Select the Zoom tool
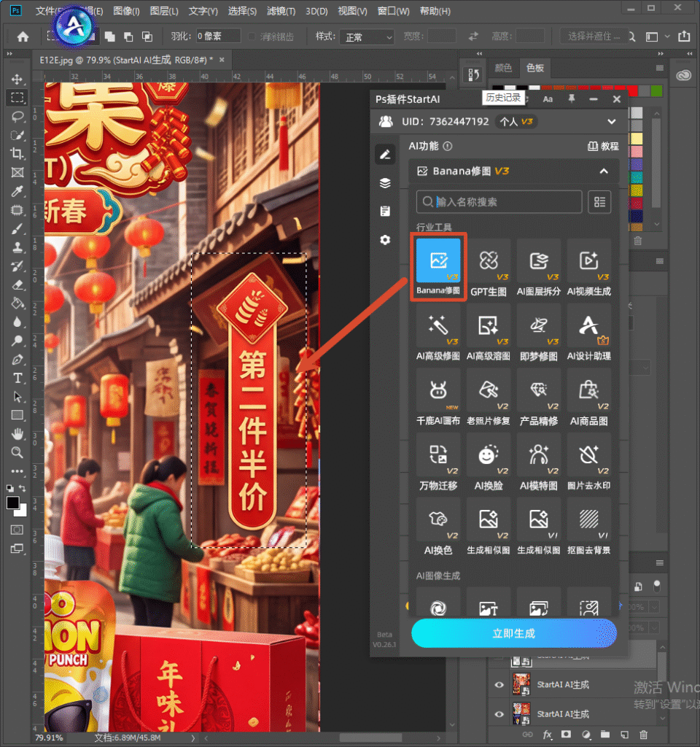Image resolution: width=700 pixels, height=747 pixels. 17,452
